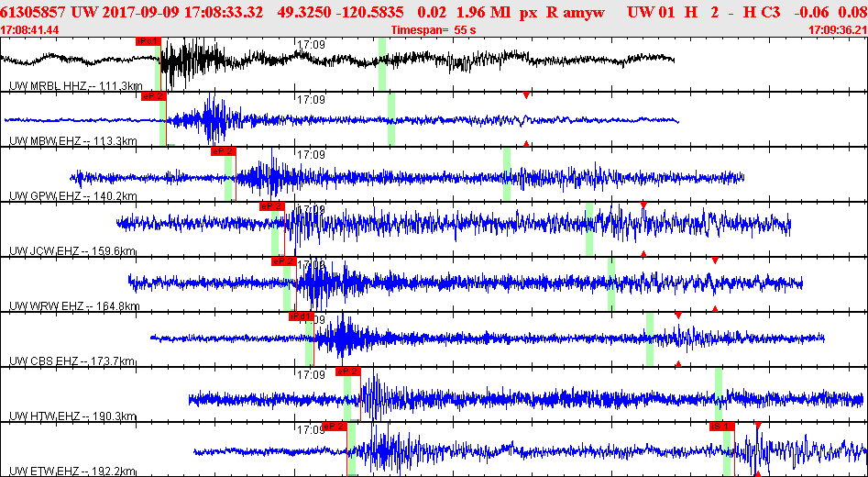868x477 pixels.
Task: Click the bottom red triangle at WRW trace right side
Action: [x=715, y=308]
